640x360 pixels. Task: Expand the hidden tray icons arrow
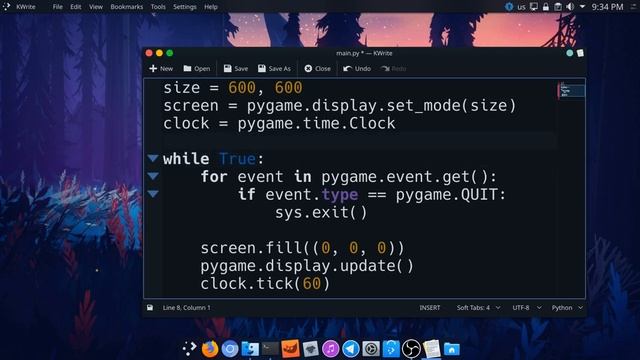(x=582, y=7)
